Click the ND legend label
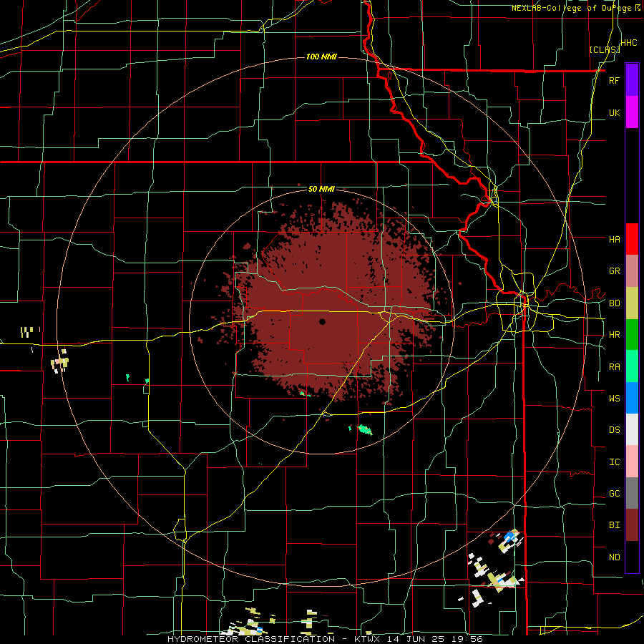 [x=614, y=557]
